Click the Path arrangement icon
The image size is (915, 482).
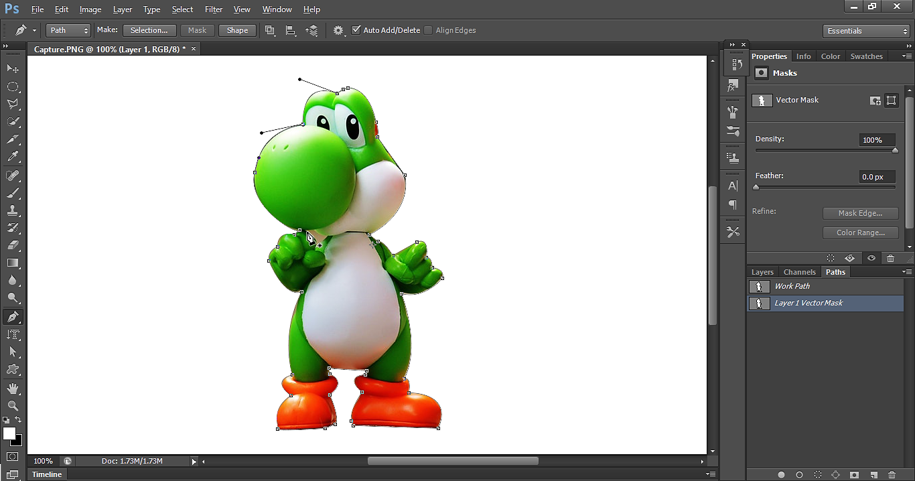coord(312,30)
